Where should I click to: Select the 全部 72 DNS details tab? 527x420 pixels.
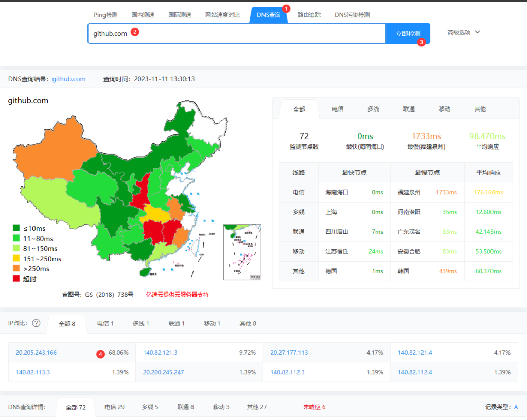(x=76, y=407)
